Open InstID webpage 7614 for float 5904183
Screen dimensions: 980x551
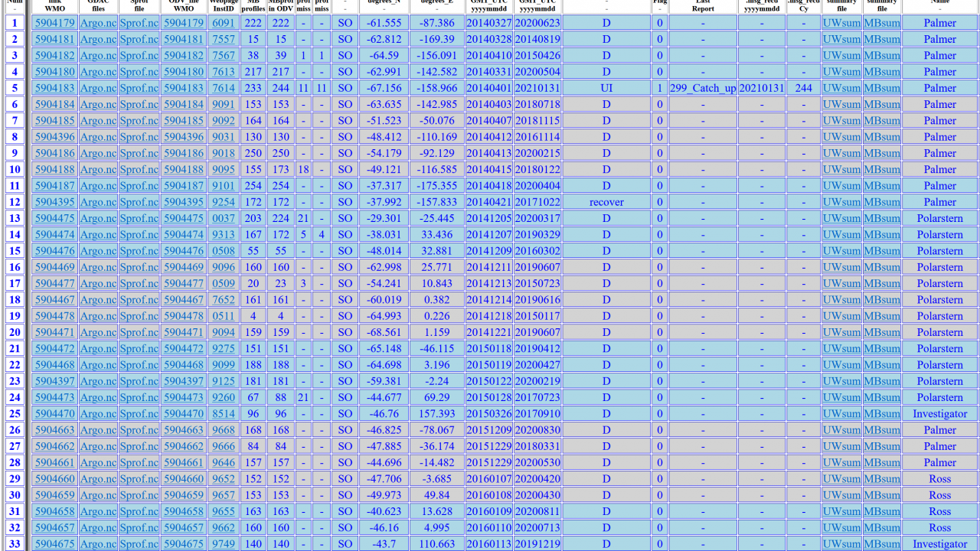pyautogui.click(x=223, y=88)
